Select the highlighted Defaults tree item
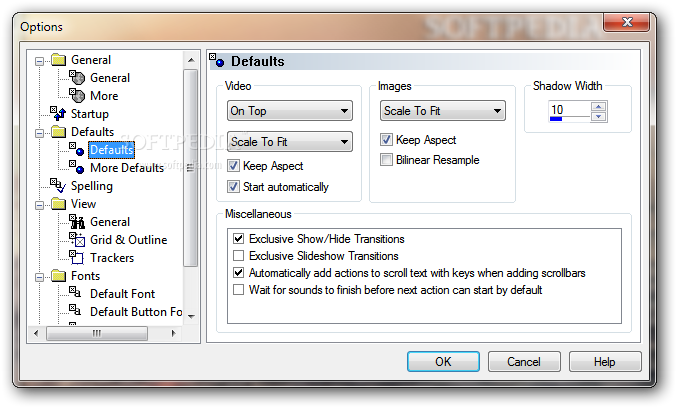The width and height of the screenshot is (677, 408). 112,150
